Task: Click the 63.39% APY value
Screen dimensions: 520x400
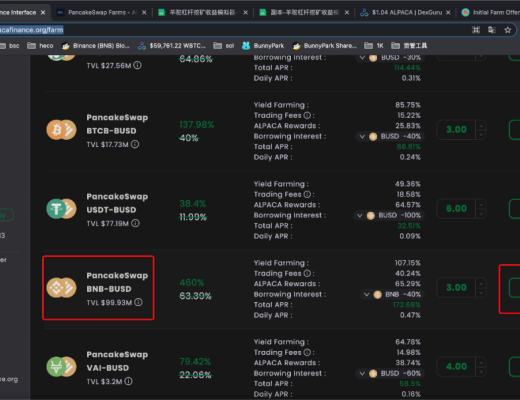Action: (x=195, y=296)
